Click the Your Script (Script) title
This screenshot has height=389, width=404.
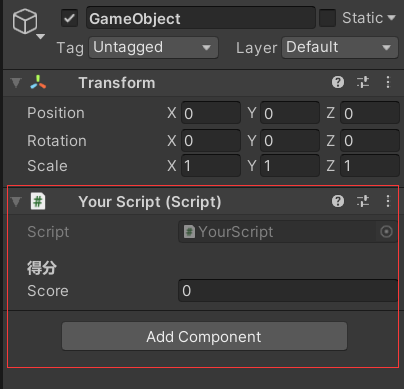[x=150, y=202]
